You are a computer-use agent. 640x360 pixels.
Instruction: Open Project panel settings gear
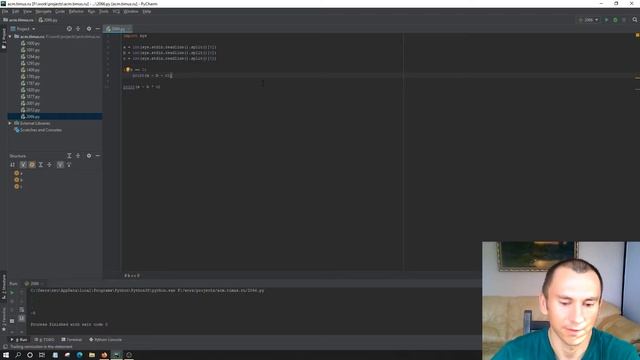click(x=89, y=29)
